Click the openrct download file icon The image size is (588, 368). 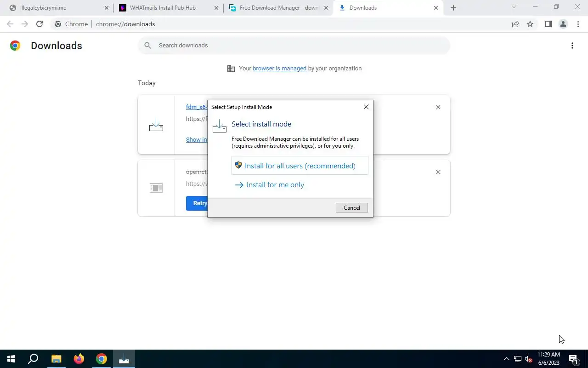point(156,188)
